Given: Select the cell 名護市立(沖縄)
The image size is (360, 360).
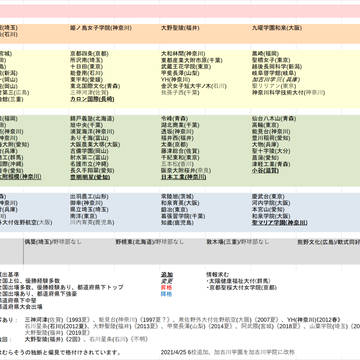Looking at the screenshot, I should pos(89,164).
